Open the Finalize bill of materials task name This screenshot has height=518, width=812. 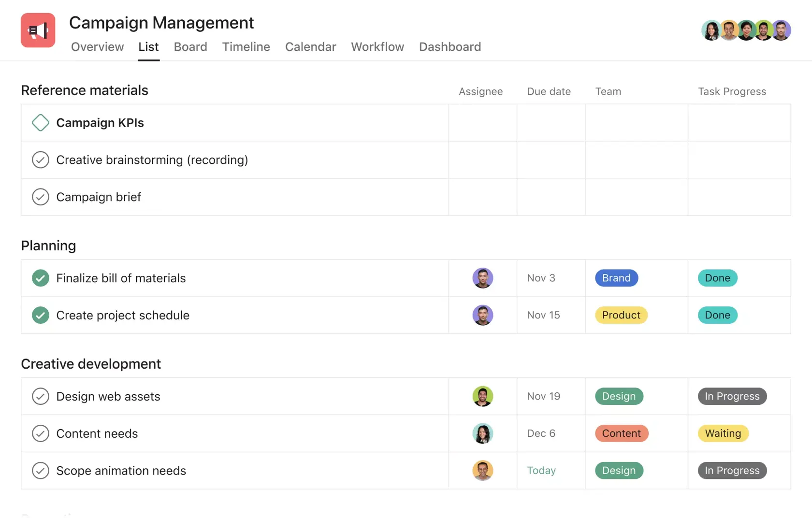121,278
